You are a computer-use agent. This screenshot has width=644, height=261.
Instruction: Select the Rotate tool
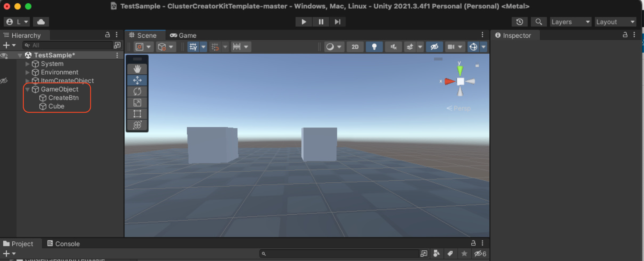(137, 91)
